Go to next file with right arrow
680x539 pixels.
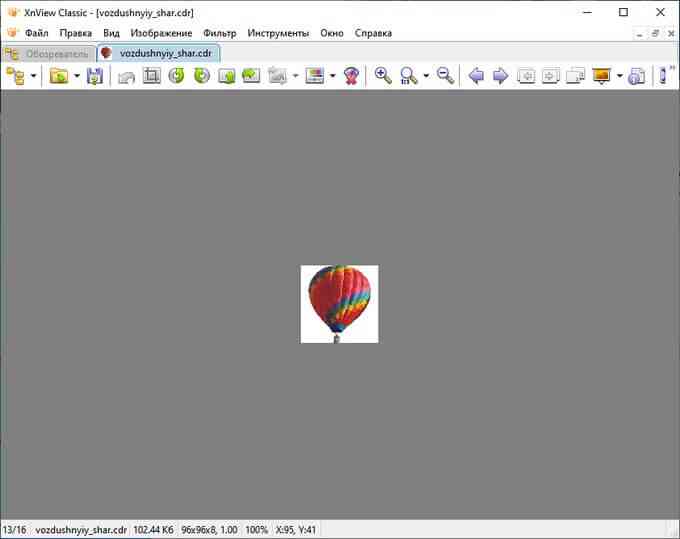pyautogui.click(x=501, y=76)
